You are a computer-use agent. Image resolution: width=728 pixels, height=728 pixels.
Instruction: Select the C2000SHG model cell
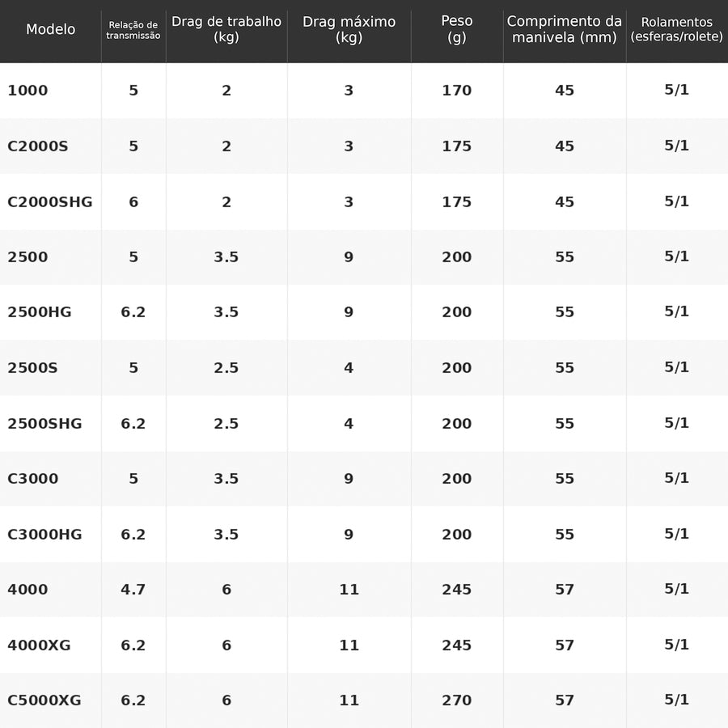[49, 202]
